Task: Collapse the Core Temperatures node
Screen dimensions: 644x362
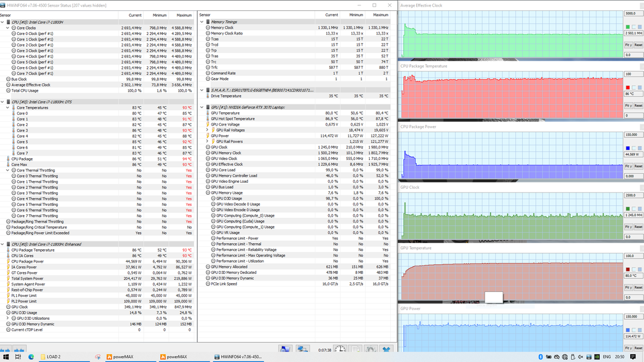Action: pos(8,107)
